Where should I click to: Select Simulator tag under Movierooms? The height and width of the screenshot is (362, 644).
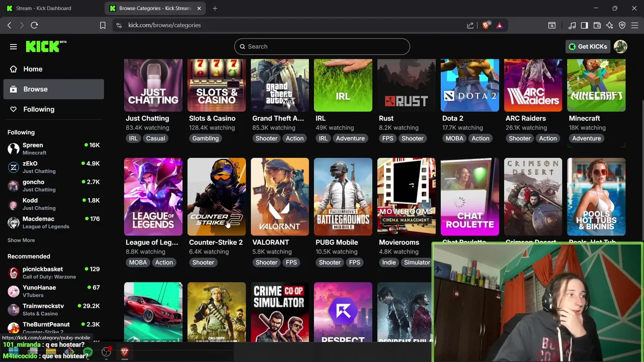tap(417, 262)
